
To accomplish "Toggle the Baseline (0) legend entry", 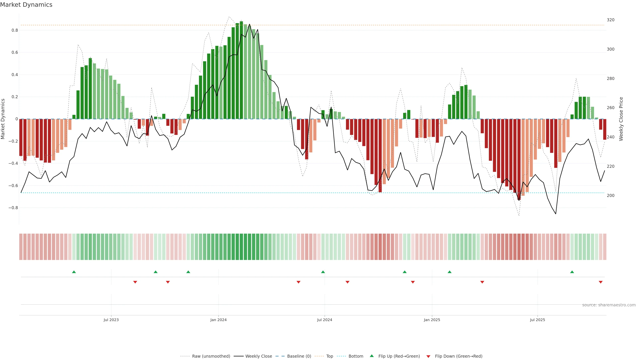I will point(299,356).
